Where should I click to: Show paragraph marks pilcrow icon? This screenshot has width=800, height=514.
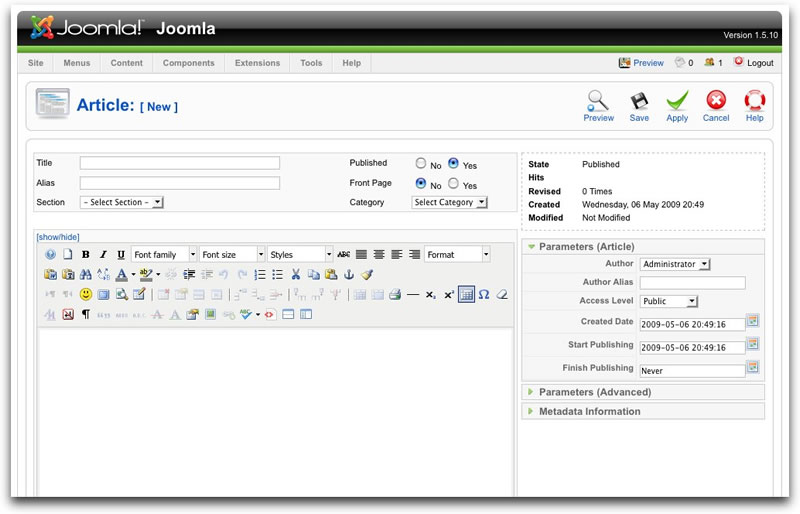(x=86, y=314)
